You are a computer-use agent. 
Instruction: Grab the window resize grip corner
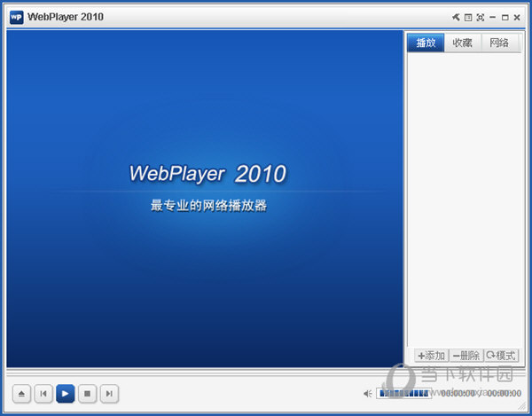(522, 406)
